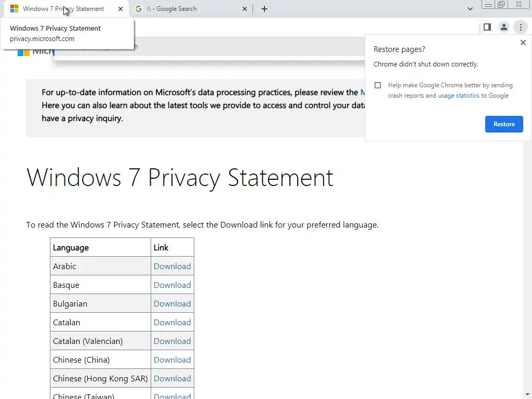Click the Restore button
Screen dimensions: 532x399
point(504,124)
